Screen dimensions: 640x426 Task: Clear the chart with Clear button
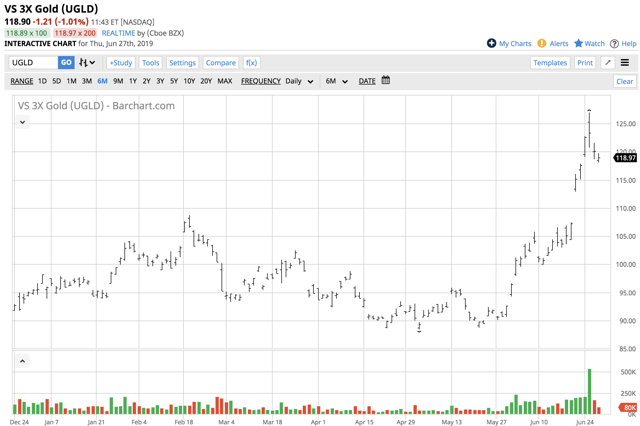[x=624, y=81]
